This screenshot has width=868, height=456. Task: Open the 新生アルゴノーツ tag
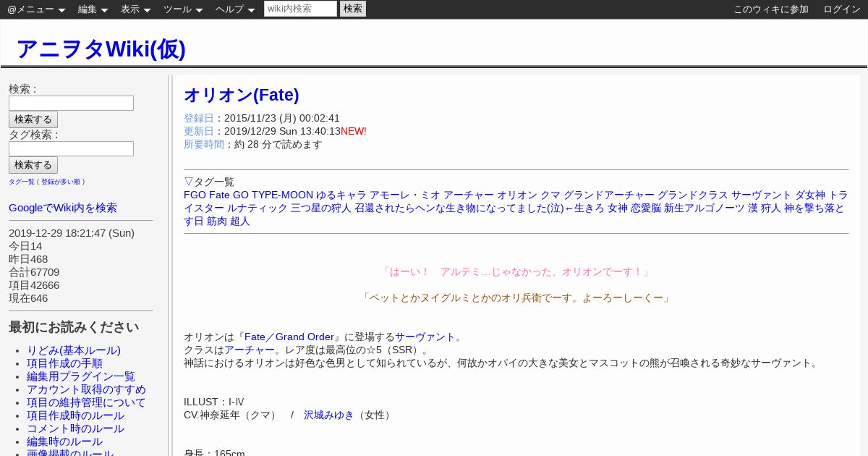[x=705, y=208]
